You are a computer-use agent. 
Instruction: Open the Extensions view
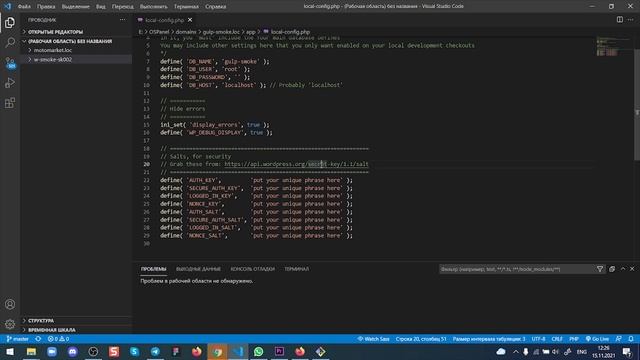click(10, 102)
